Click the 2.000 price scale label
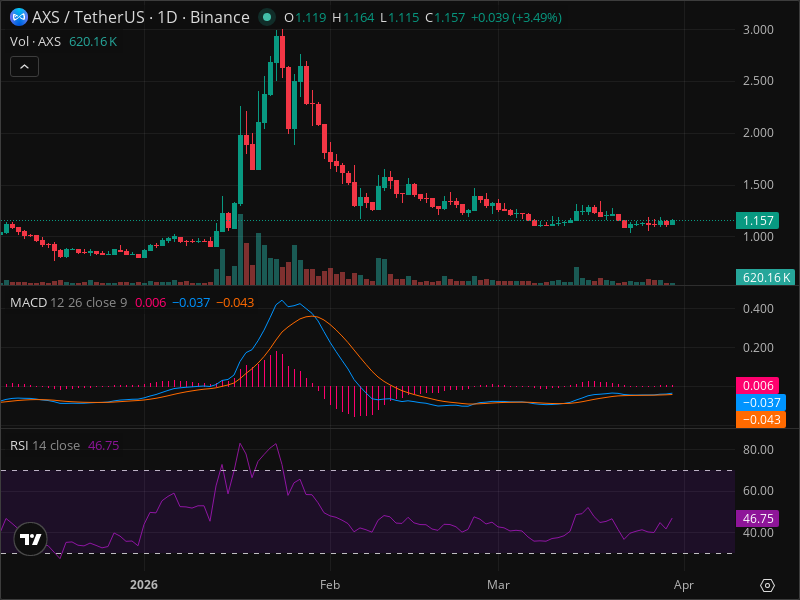This screenshot has height=600, width=800. pos(758,133)
